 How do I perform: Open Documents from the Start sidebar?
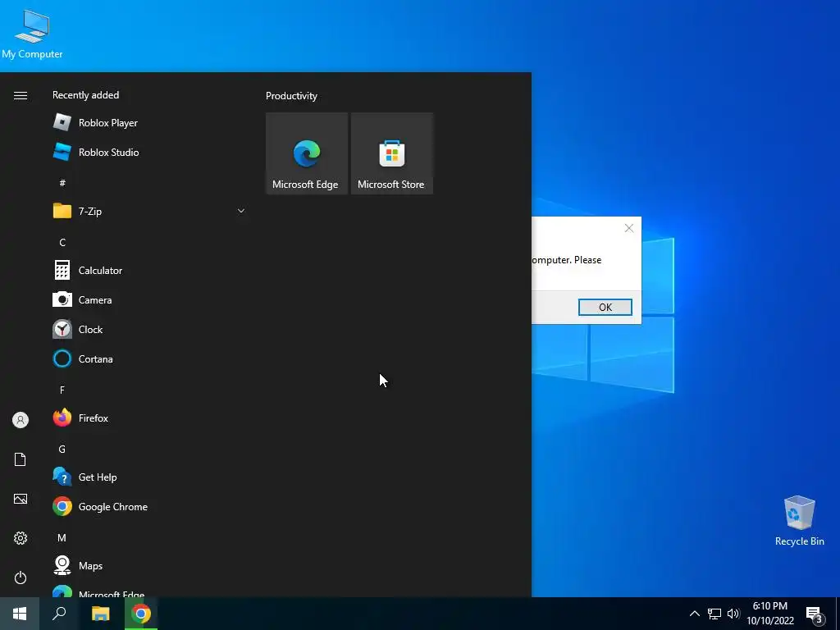coord(21,459)
